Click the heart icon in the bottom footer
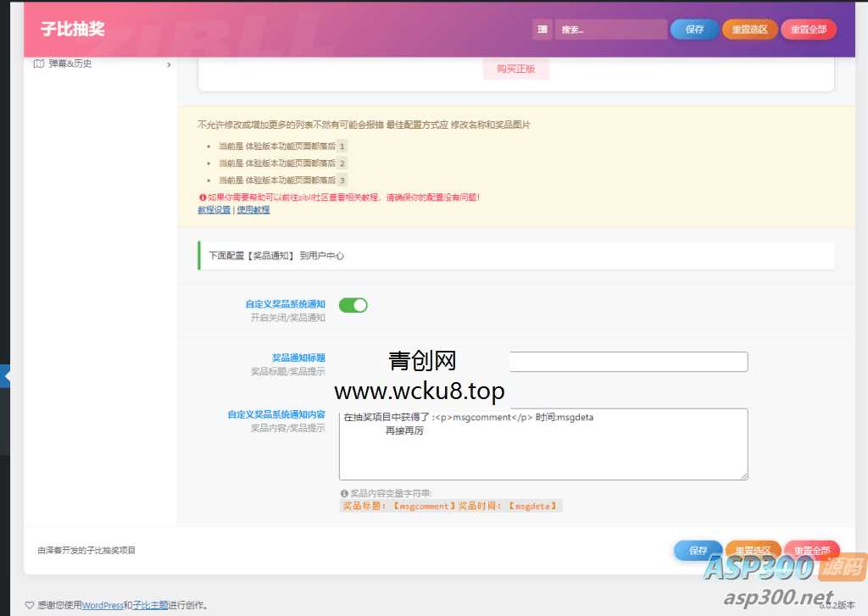This screenshot has width=868, height=616. (31, 604)
